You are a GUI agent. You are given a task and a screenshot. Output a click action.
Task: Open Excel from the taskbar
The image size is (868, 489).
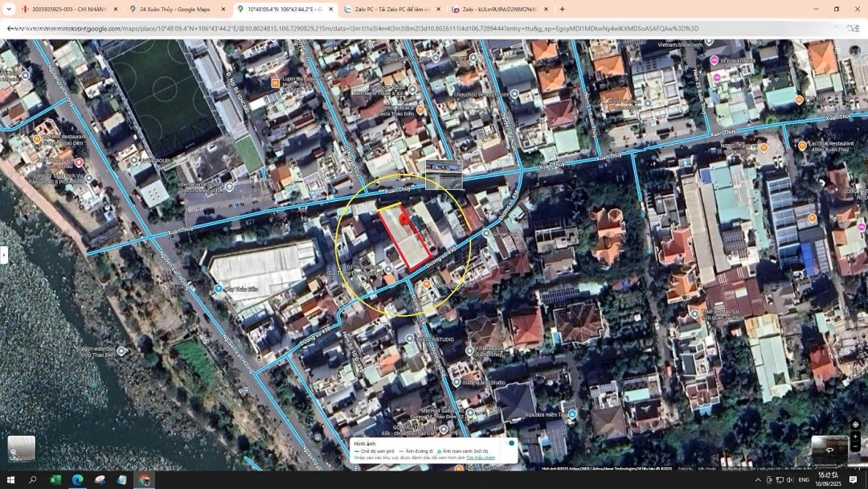[55, 480]
